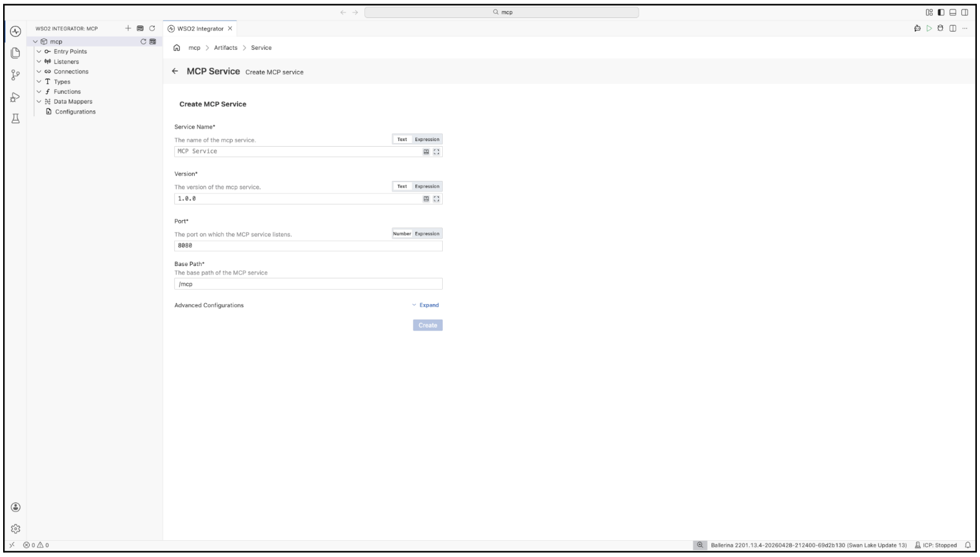Screen dimensions: 980x557
Task: Open the Source Control view
Action: click(16, 75)
